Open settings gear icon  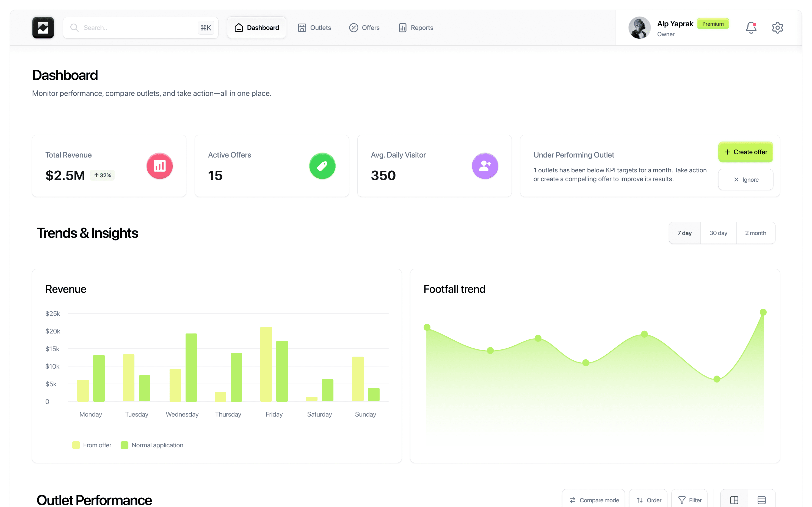coord(777,27)
